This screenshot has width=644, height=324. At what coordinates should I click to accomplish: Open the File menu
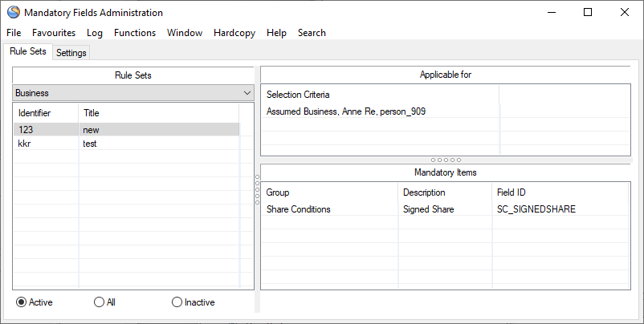(x=14, y=33)
